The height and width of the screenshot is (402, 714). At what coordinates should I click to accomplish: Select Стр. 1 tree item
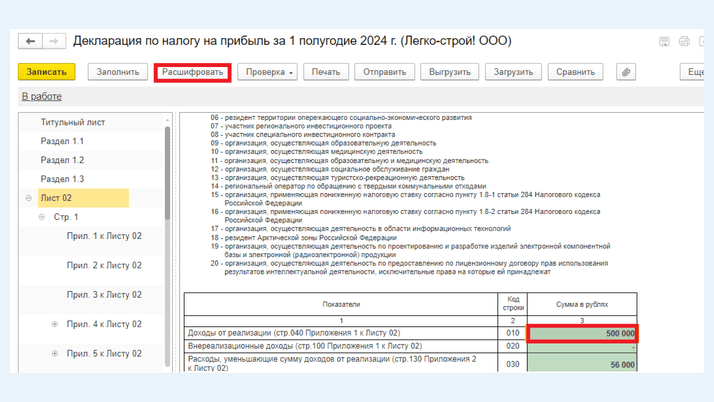coord(66,217)
